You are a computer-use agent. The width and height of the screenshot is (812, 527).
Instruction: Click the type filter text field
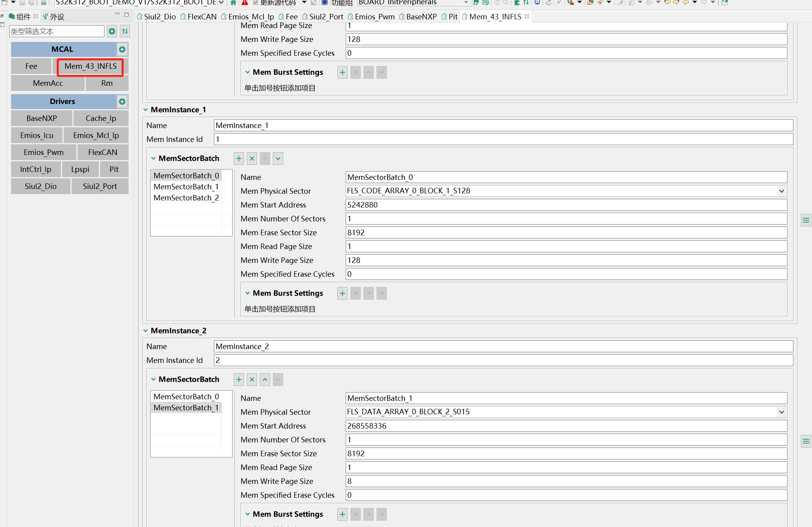tap(57, 31)
